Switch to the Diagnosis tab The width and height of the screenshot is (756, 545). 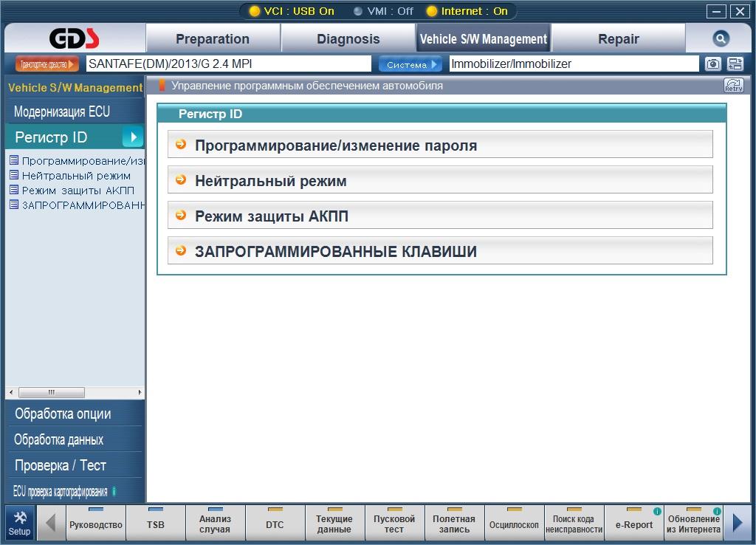[348, 38]
